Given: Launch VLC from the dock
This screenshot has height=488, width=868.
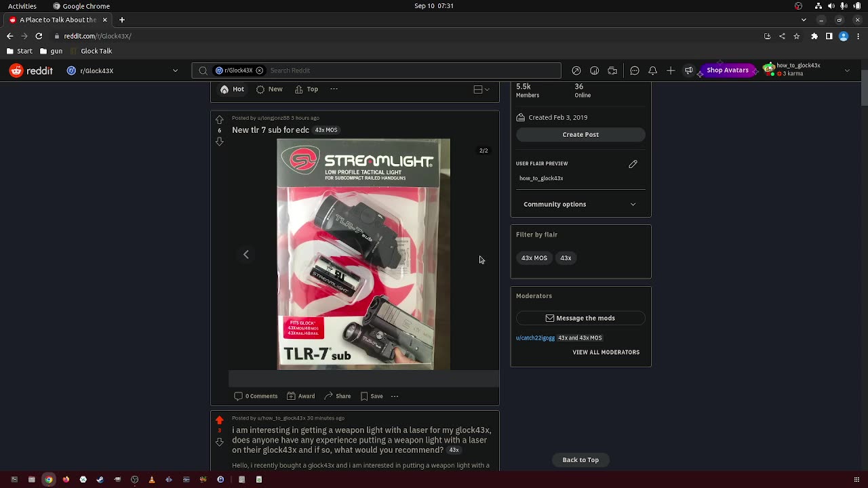Looking at the screenshot, I should pos(152,479).
